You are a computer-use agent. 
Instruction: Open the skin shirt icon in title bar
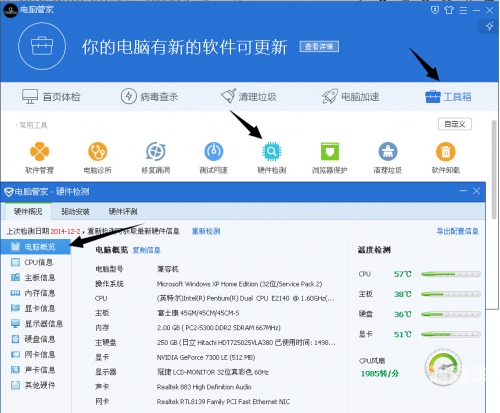(449, 10)
